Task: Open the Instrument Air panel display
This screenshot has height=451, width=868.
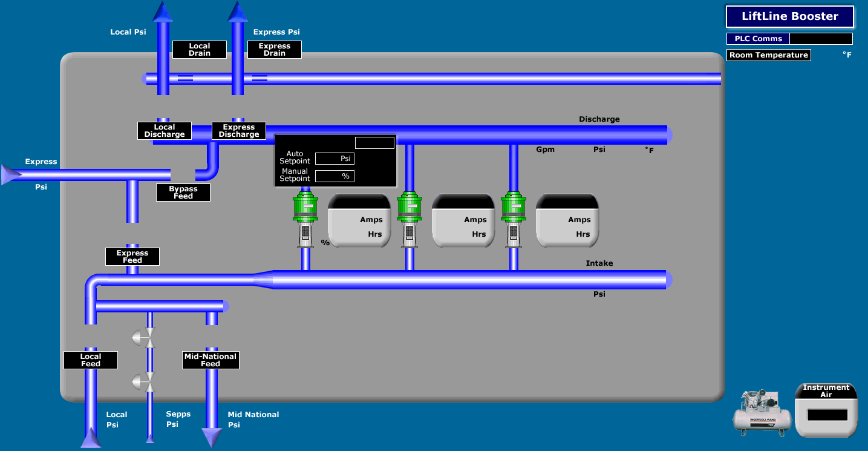Action: pyautogui.click(x=827, y=415)
